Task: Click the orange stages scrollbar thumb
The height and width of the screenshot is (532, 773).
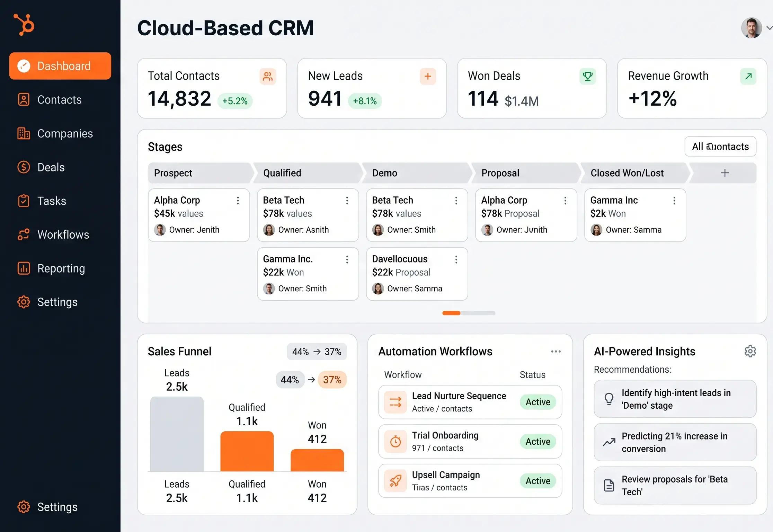Action: click(x=451, y=313)
